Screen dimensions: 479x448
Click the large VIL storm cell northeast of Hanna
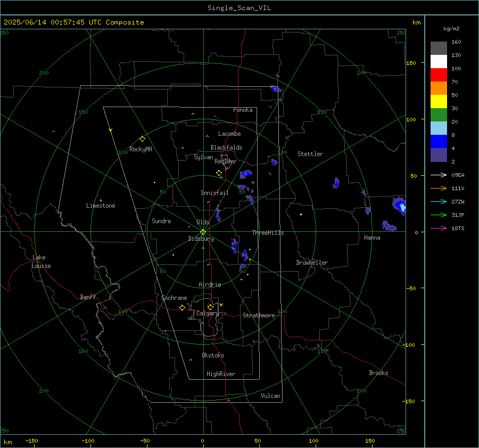pos(399,206)
